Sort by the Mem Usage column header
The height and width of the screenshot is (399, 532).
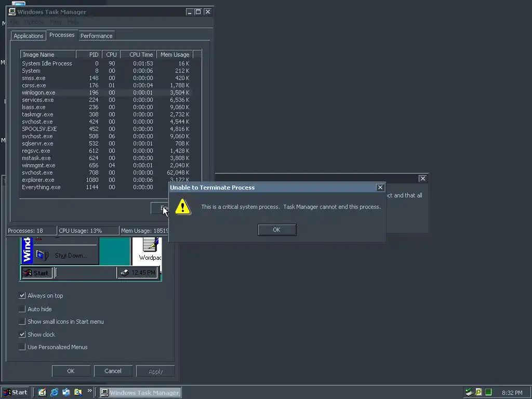coord(175,55)
